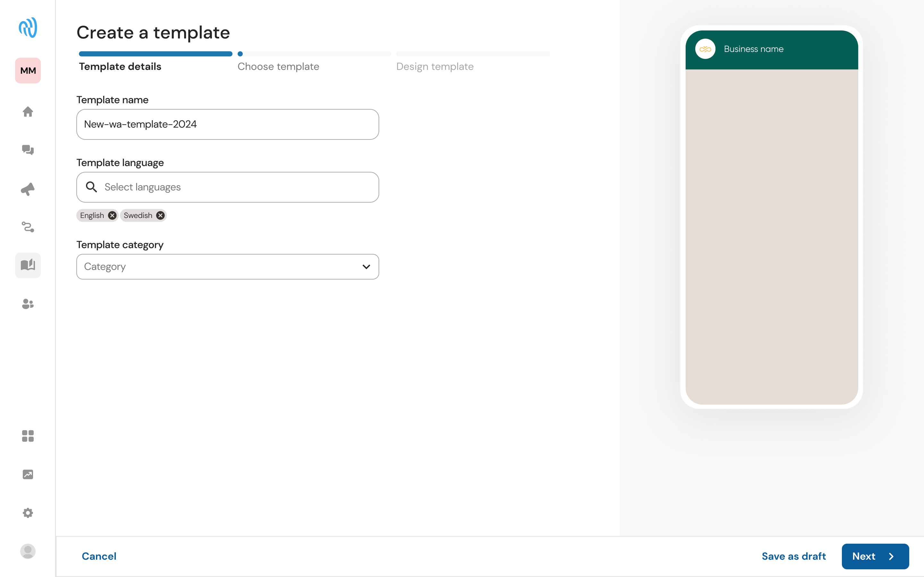Open the apps grid icon
The width and height of the screenshot is (924, 577).
pyautogui.click(x=28, y=436)
